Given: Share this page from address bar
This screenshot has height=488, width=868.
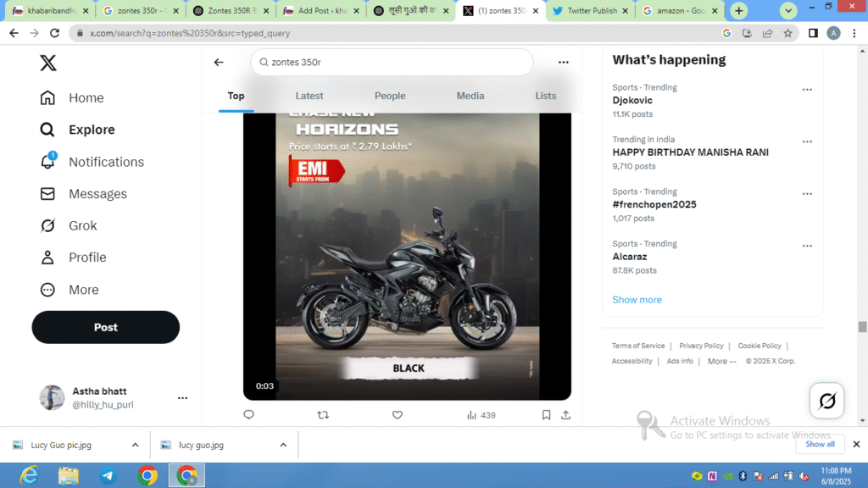Looking at the screenshot, I should (x=767, y=33).
